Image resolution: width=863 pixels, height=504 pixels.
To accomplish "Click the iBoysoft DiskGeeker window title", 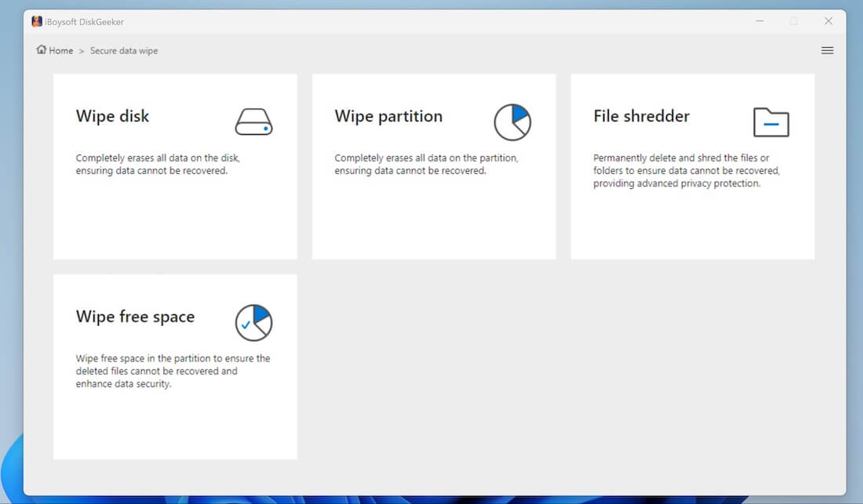I will 84,22.
